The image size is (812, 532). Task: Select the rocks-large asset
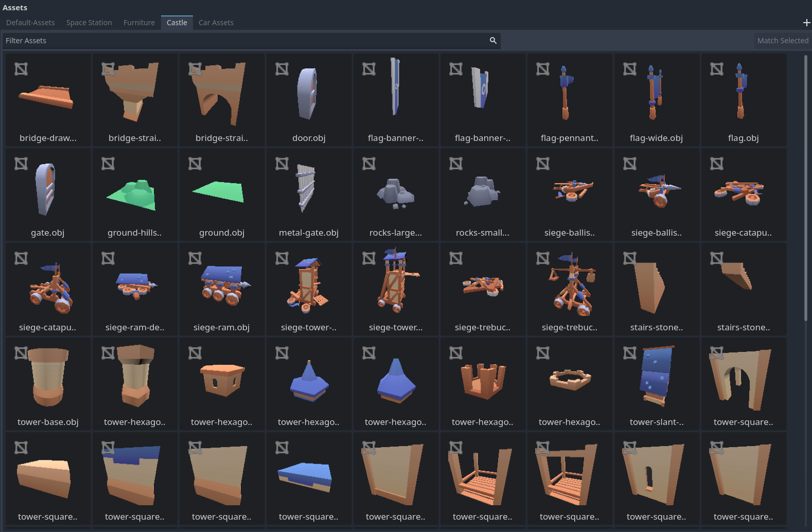[x=396, y=194]
